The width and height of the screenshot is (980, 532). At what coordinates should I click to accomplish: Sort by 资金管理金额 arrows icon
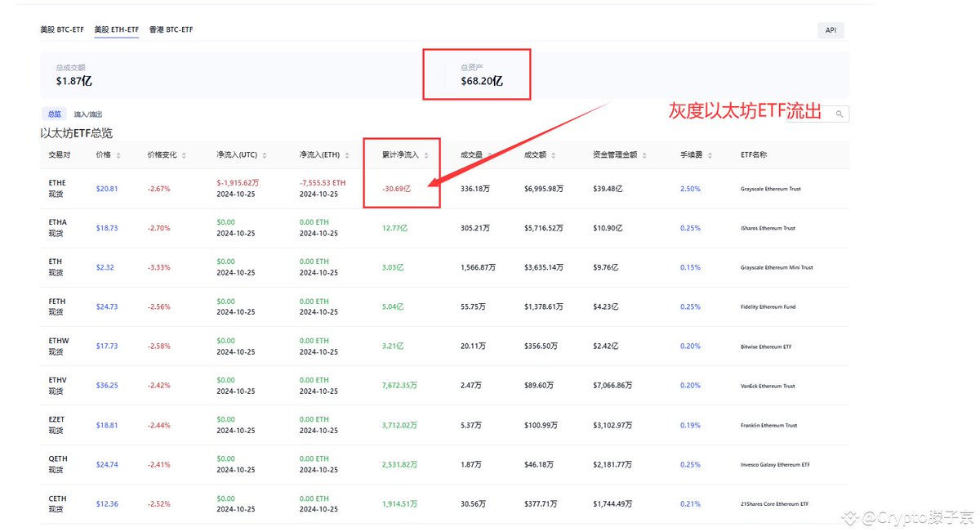(x=644, y=155)
